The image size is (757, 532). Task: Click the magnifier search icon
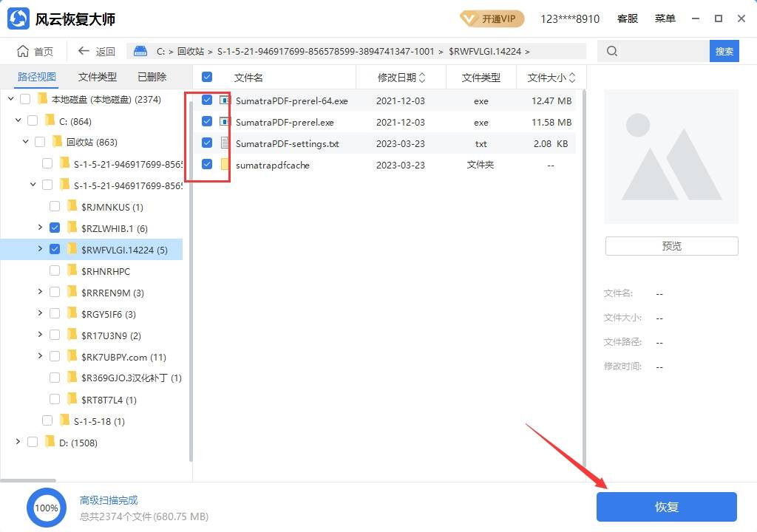(x=611, y=51)
